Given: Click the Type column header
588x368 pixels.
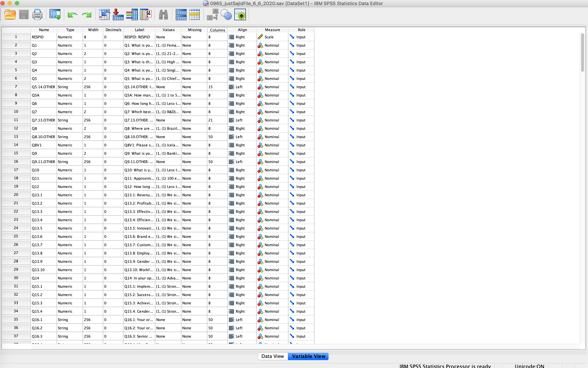Looking at the screenshot, I should (70, 30).
